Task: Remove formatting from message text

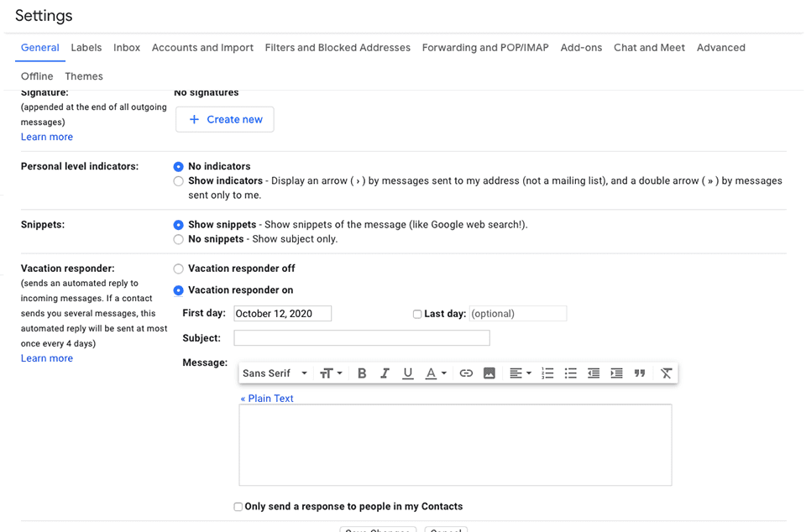Action: tap(667, 373)
